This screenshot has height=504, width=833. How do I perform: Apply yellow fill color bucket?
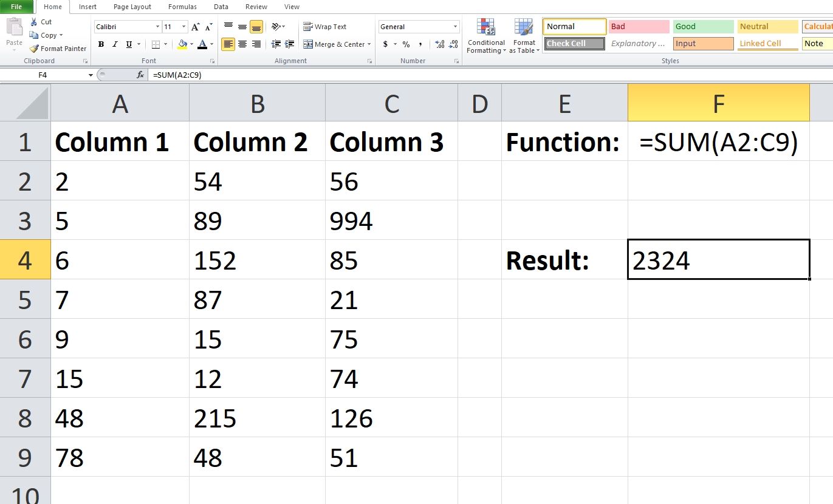tap(182, 44)
